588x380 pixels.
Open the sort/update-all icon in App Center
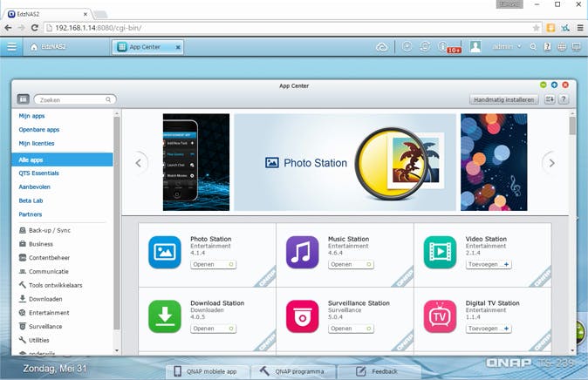(550, 99)
